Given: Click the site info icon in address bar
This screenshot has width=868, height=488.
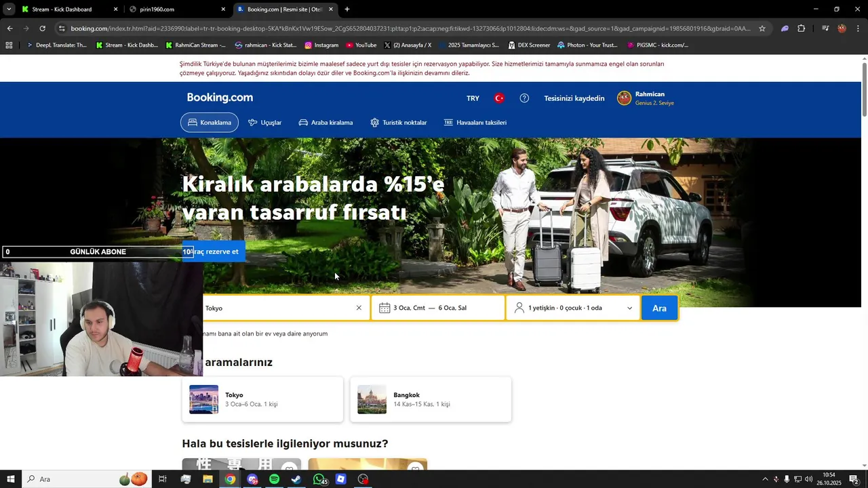Looking at the screenshot, I should pyautogui.click(x=62, y=28).
